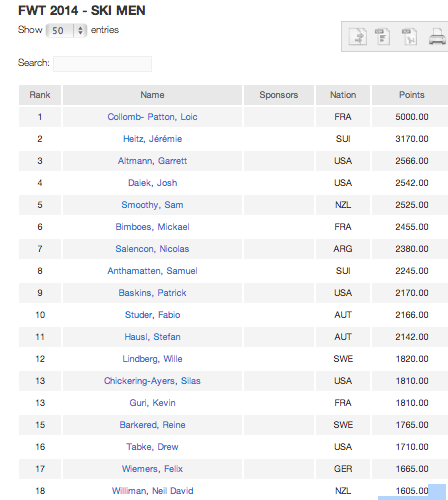Click the copy to clipboard export icon
448x500 pixels.
[357, 36]
